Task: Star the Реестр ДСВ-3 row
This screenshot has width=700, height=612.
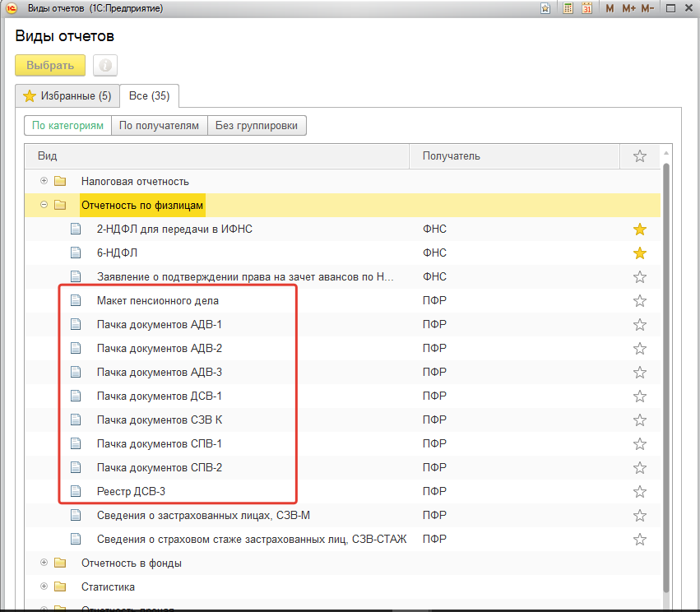Action: click(x=640, y=492)
